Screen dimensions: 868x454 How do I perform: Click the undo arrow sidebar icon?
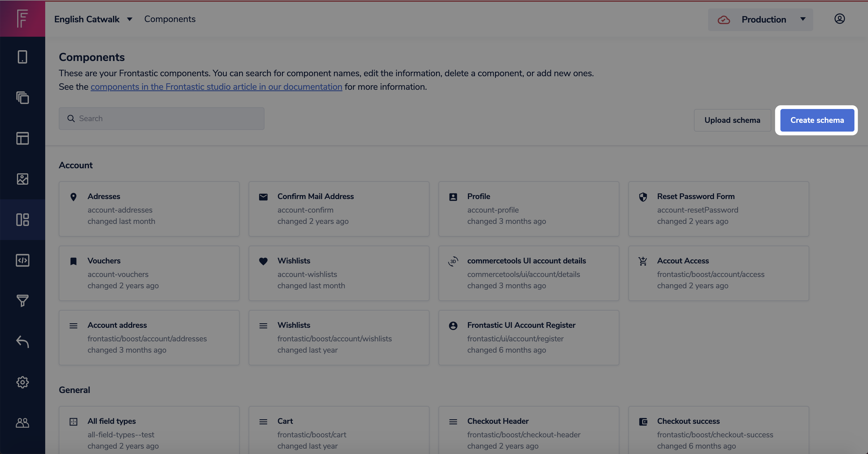coord(22,342)
